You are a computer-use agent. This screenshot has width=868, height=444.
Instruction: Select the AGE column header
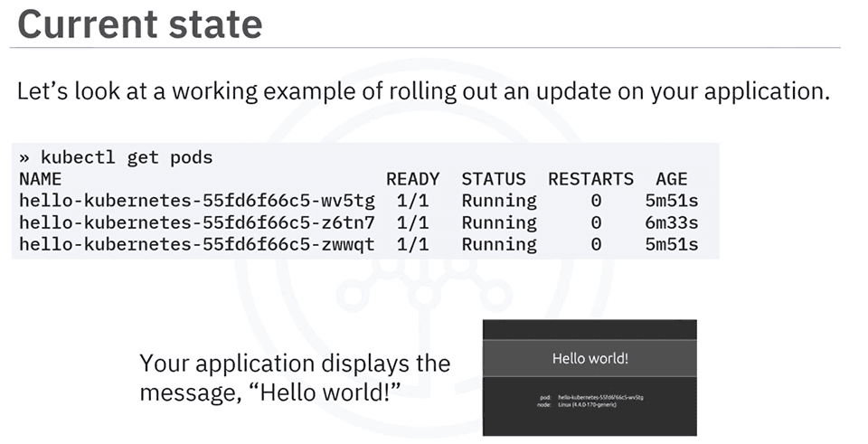click(x=672, y=179)
